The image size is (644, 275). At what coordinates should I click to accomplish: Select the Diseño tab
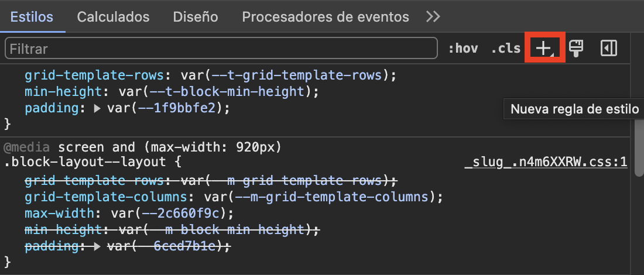pos(196,17)
